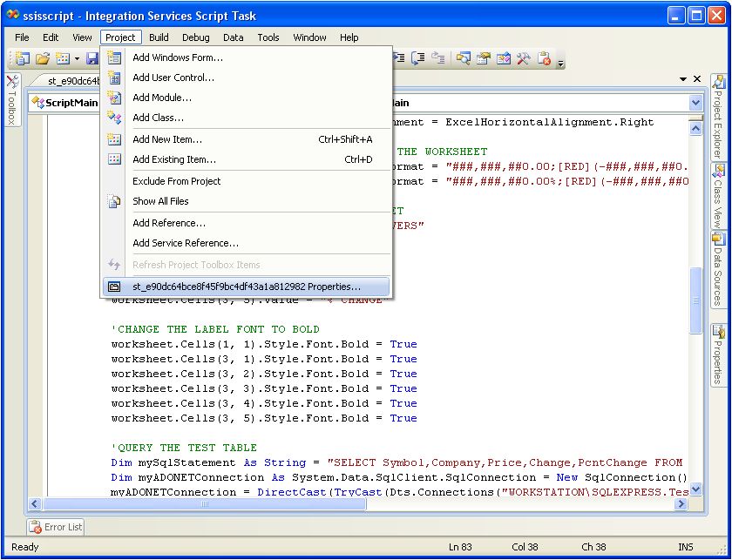
Task: Open the Debug menu
Action: [195, 37]
